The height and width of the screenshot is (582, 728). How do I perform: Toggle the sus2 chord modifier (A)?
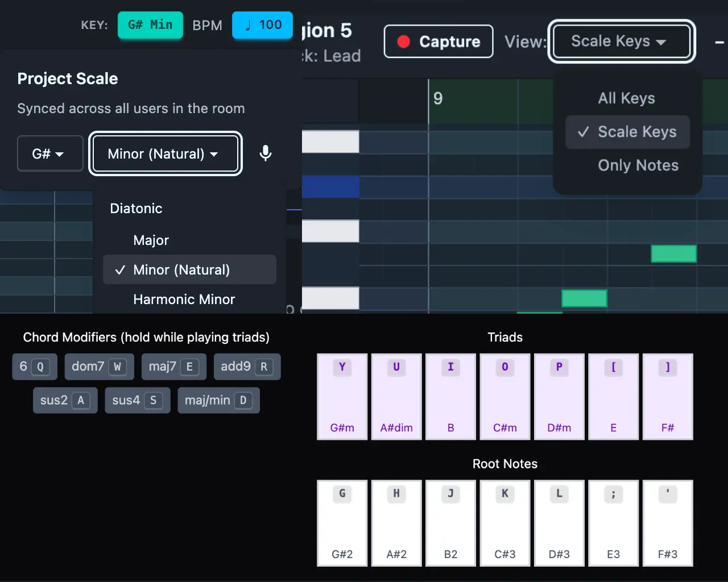tap(65, 400)
